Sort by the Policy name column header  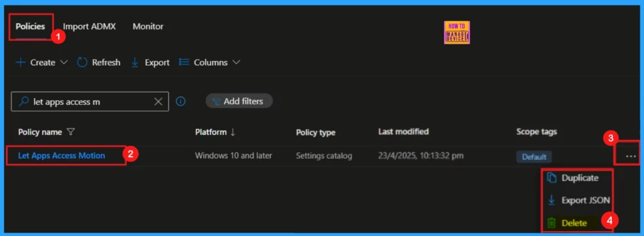click(x=40, y=132)
